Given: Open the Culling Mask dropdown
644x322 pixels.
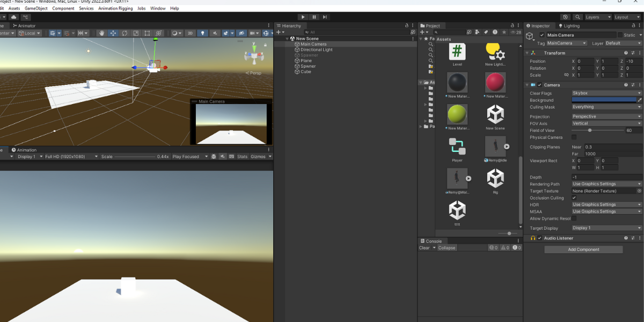Looking at the screenshot, I should pos(605,107).
